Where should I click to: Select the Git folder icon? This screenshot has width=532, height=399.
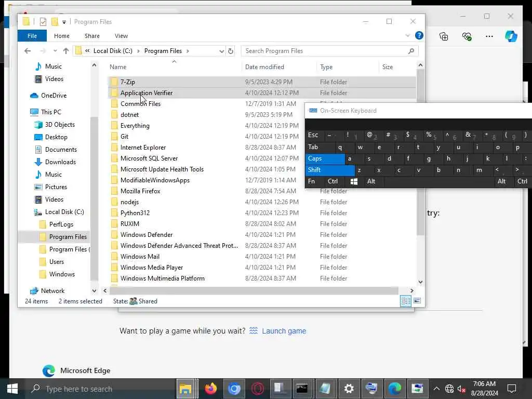[x=115, y=137]
